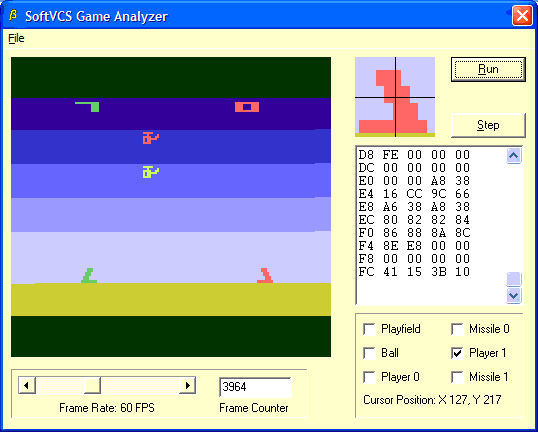
Task: Click the Frame Counter field showing 3964
Action: 255,387
